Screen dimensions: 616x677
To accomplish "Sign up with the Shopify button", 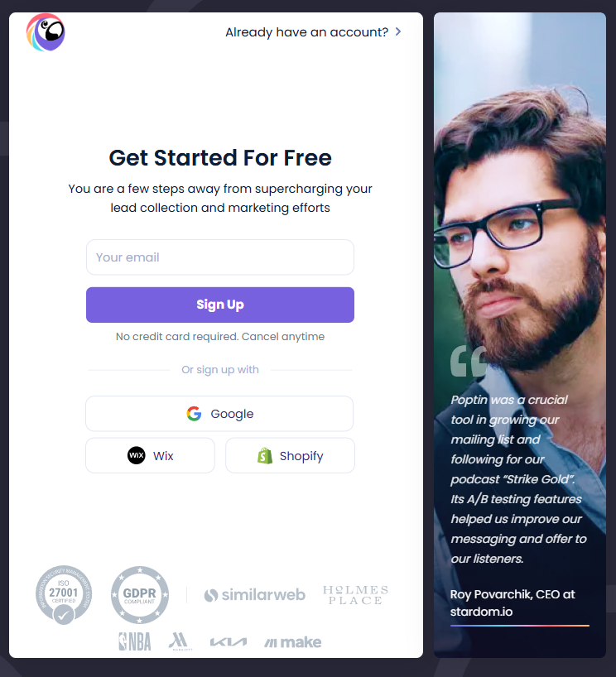I will (x=290, y=455).
